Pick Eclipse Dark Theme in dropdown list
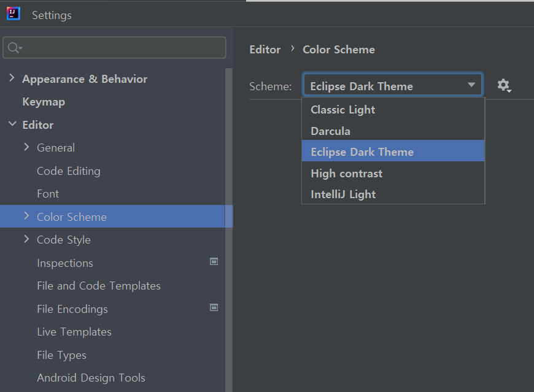Screen dimensions: 534x392 [393, 151]
